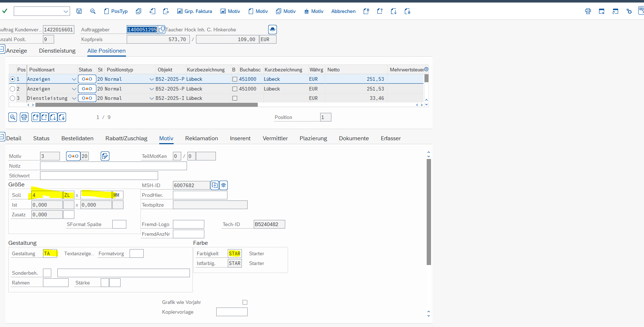Click the Grp. Faktura toolbar button
This screenshot has height=327, width=644.
(x=195, y=11)
